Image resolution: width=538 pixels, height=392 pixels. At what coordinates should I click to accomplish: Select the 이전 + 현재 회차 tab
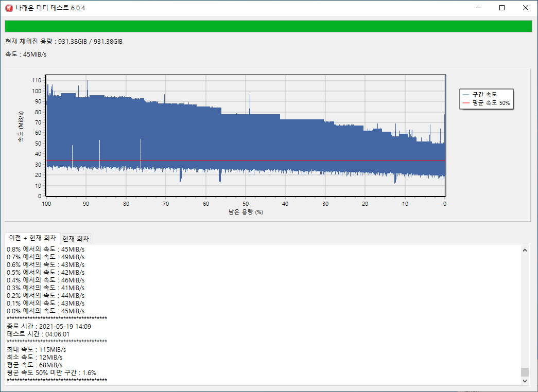(x=32, y=238)
